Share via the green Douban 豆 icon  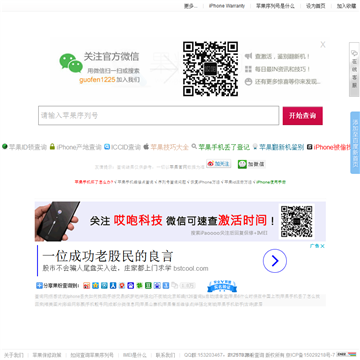[x=148, y=285]
